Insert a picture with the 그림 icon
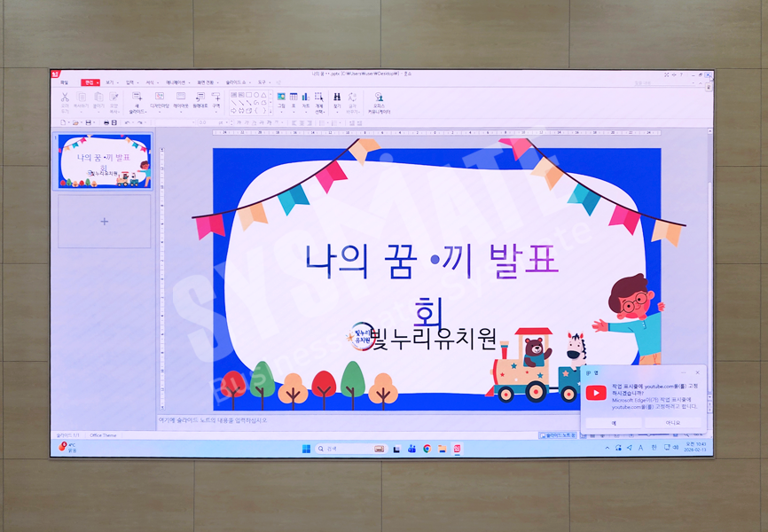Screen dimensions: 768x532 [281, 98]
